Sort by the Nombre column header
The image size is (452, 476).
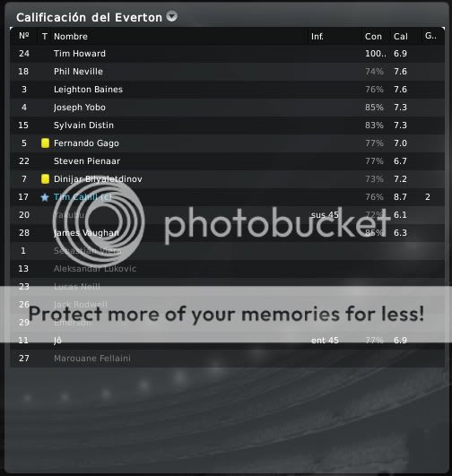point(71,37)
